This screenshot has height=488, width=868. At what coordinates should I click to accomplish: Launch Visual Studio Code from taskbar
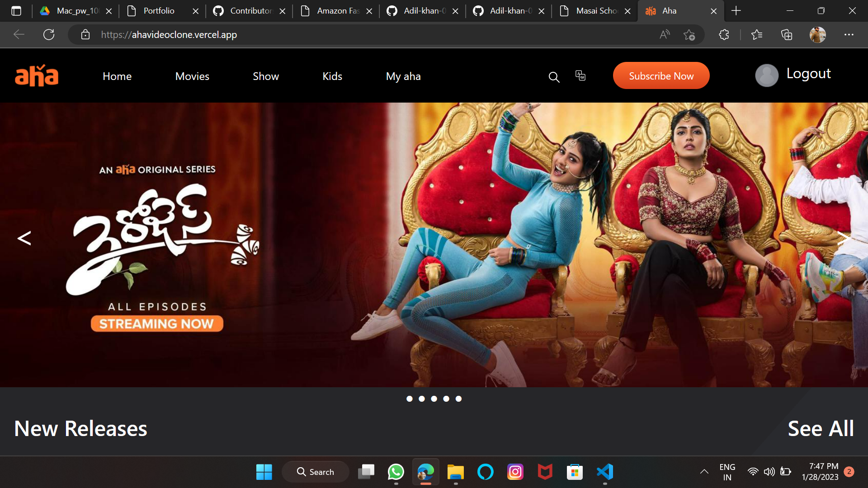coord(605,471)
